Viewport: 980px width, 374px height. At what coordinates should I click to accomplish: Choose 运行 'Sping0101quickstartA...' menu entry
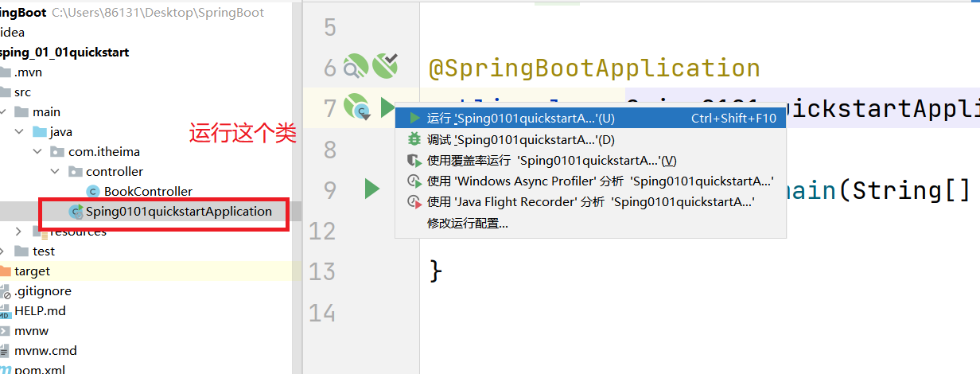(591, 118)
